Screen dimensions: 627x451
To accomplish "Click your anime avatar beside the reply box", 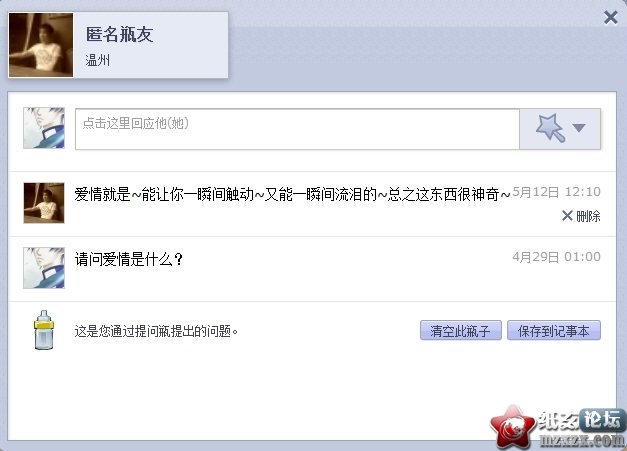I will click(44, 128).
